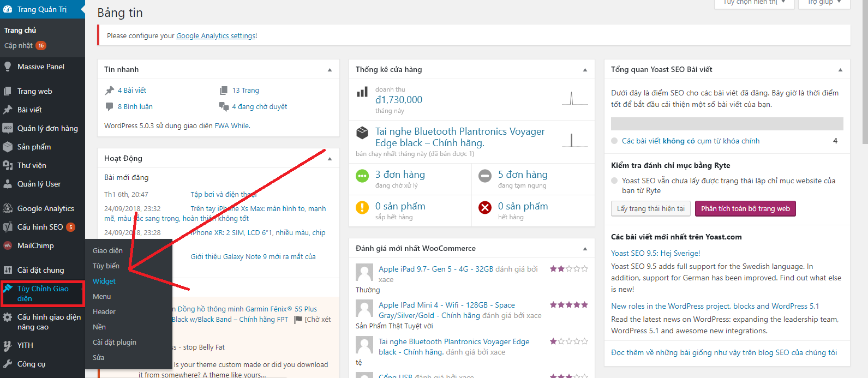Click the Công cụ wrench icon
Screen dimensions: 868x378
8,364
